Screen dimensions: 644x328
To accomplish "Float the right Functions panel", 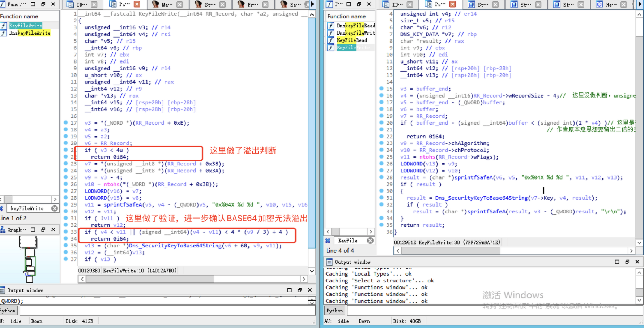I will [x=349, y=4].
